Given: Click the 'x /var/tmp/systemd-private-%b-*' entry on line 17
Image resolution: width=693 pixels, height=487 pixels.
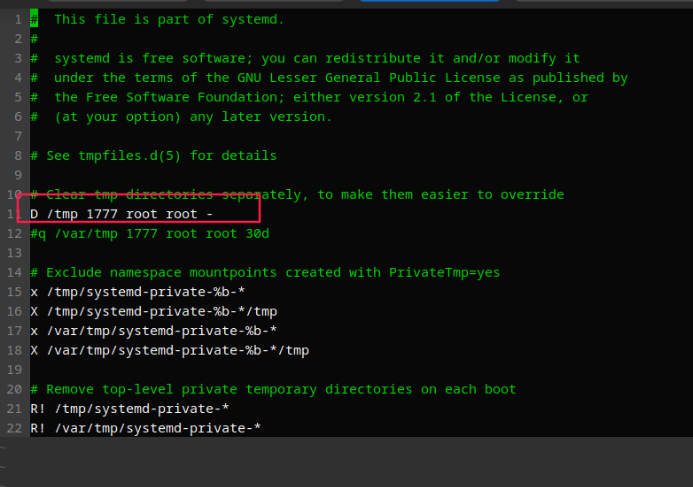Looking at the screenshot, I should coord(153,331).
